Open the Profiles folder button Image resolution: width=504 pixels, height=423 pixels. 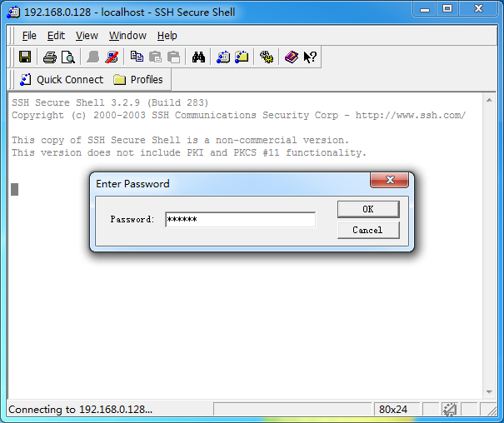click(138, 80)
